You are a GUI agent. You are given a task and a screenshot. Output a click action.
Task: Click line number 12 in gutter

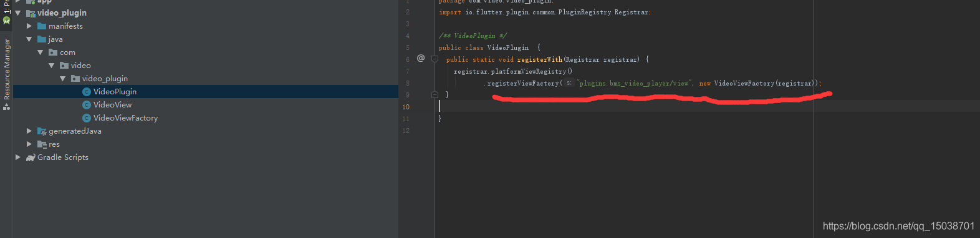click(x=406, y=131)
